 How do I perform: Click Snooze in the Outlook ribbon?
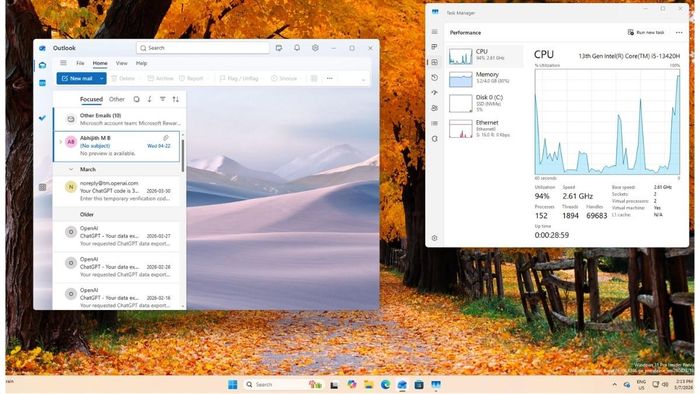(x=284, y=78)
